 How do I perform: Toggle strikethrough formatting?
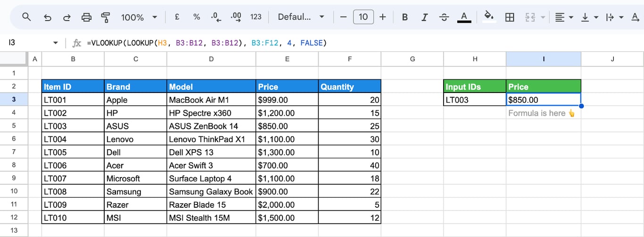click(x=444, y=17)
